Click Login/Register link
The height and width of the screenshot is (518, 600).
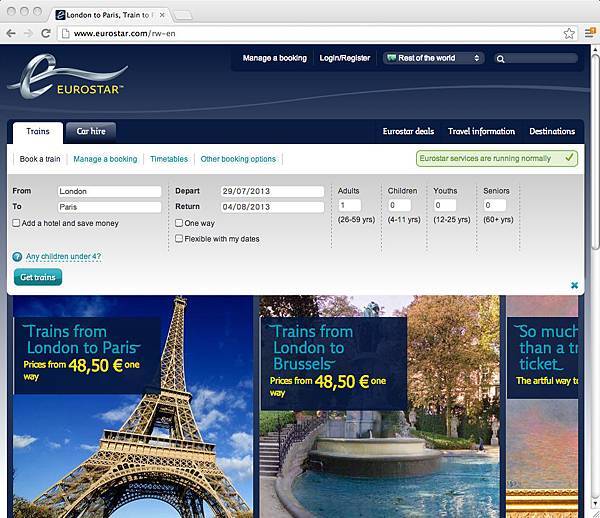pyautogui.click(x=345, y=58)
